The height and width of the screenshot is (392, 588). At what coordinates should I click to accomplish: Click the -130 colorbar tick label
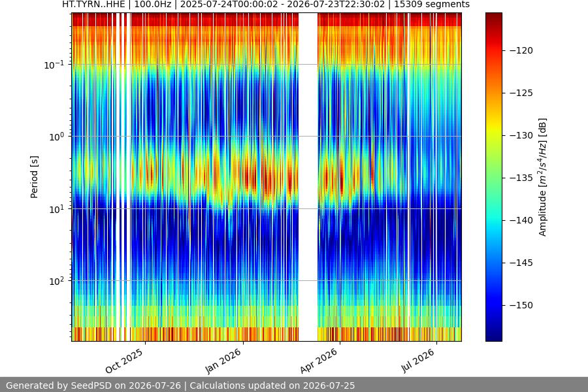pyautogui.click(x=521, y=135)
